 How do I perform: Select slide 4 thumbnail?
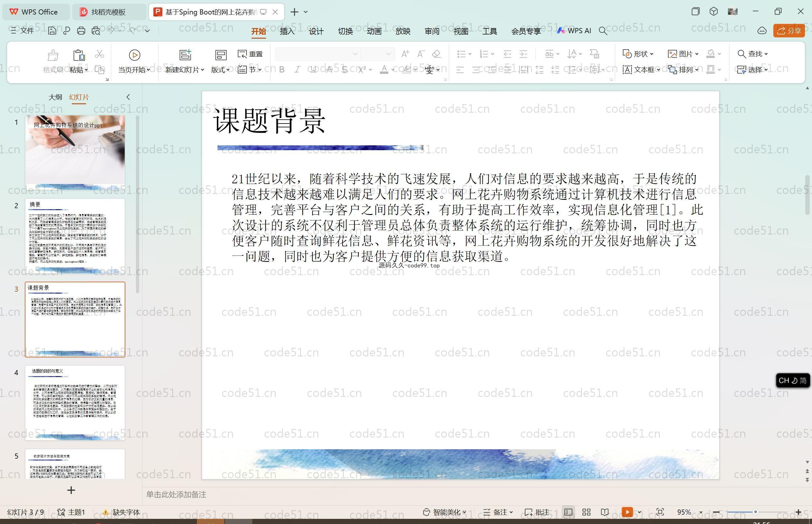(x=75, y=403)
